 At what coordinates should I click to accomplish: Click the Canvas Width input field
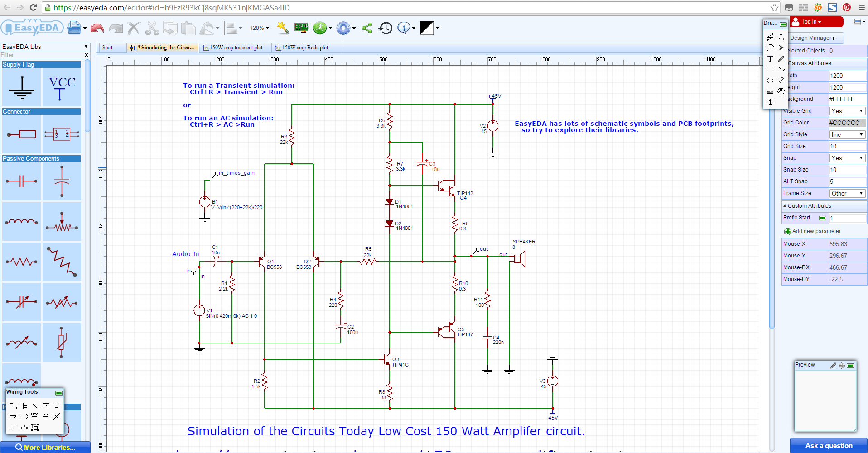[847, 76]
